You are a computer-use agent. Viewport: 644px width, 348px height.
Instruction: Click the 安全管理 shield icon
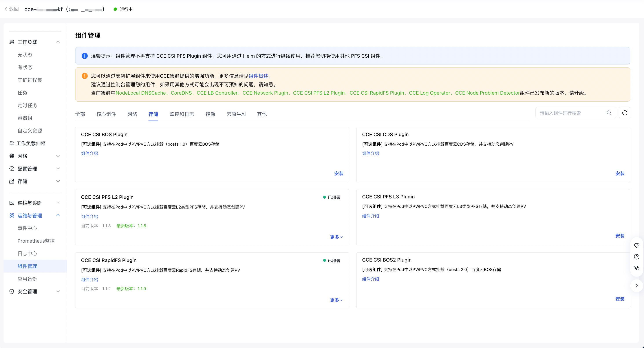tap(12, 291)
